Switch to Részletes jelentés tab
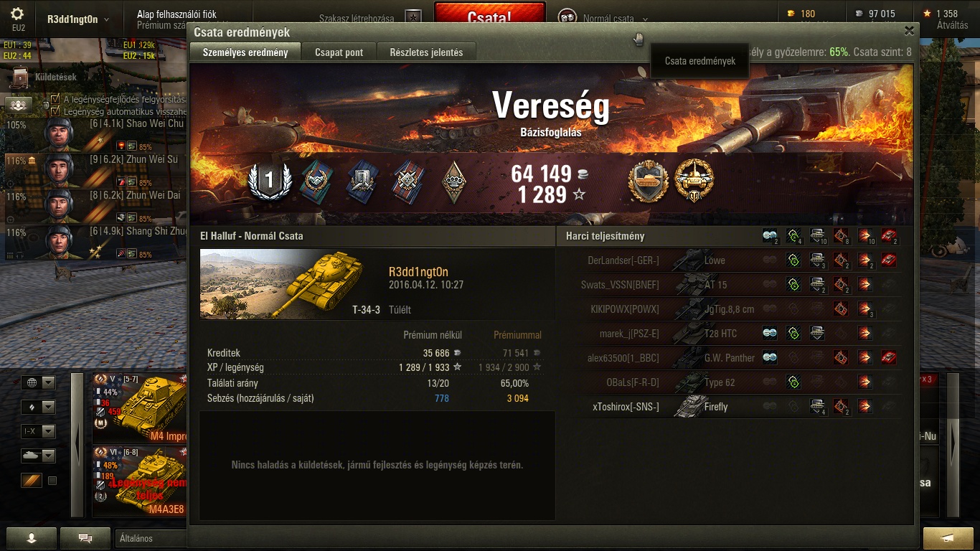The image size is (980, 551). [426, 52]
